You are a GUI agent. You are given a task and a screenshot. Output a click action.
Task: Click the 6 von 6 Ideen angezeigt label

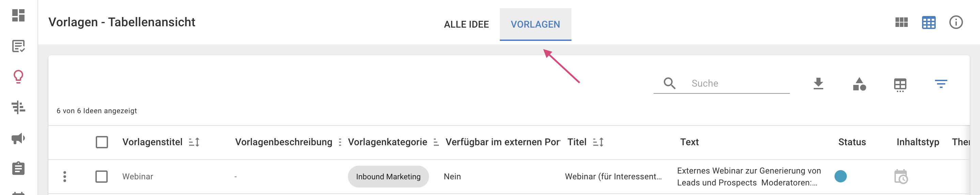coord(97,111)
